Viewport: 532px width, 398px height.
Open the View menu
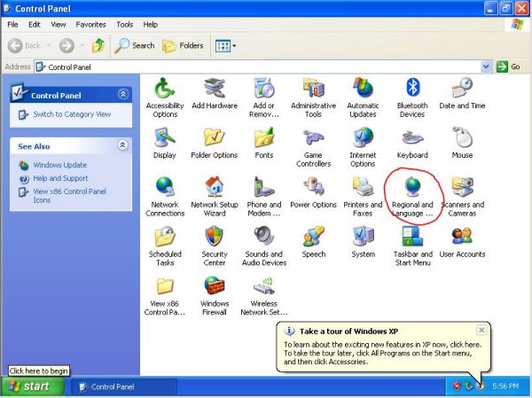click(x=59, y=25)
